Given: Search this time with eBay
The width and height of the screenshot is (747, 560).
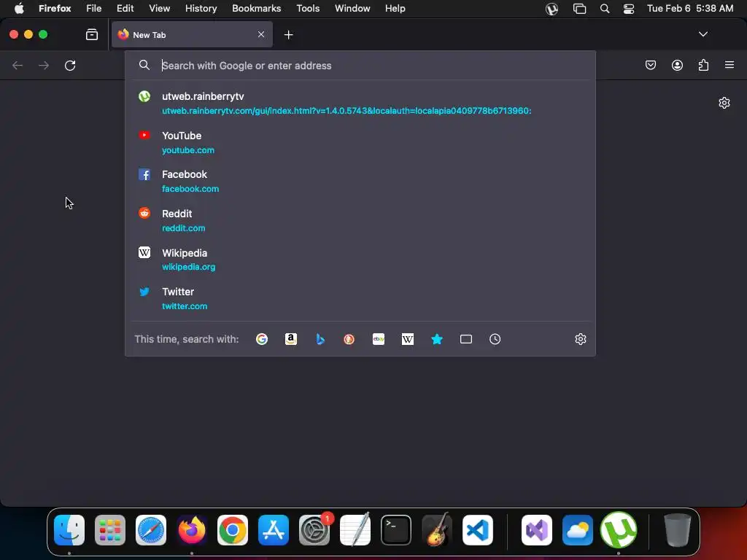Looking at the screenshot, I should 379,339.
